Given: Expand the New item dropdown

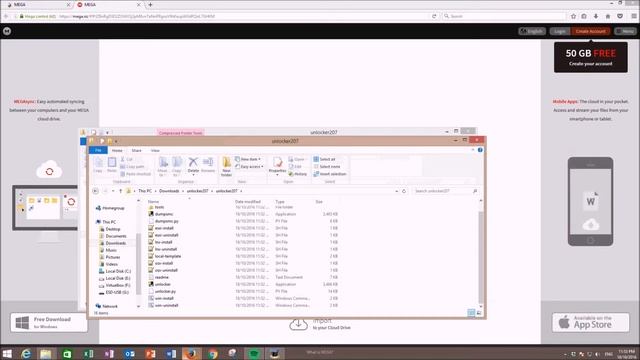Looking at the screenshot, I should pos(248,159).
